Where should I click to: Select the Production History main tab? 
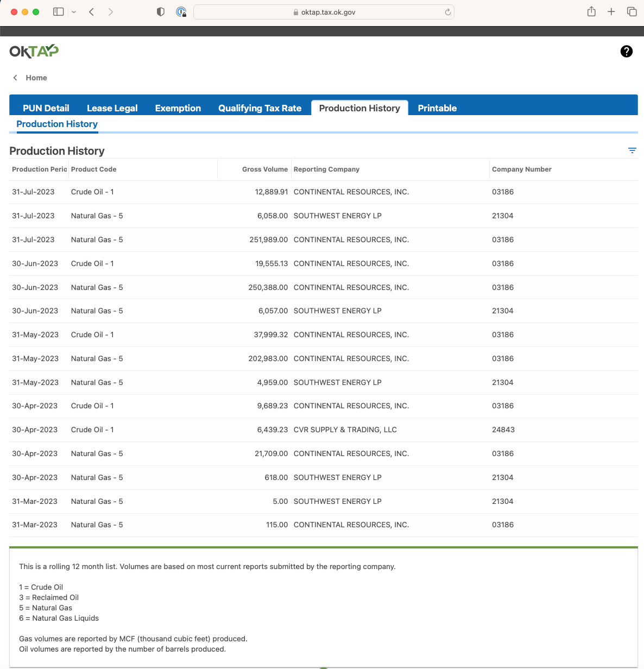coord(359,108)
